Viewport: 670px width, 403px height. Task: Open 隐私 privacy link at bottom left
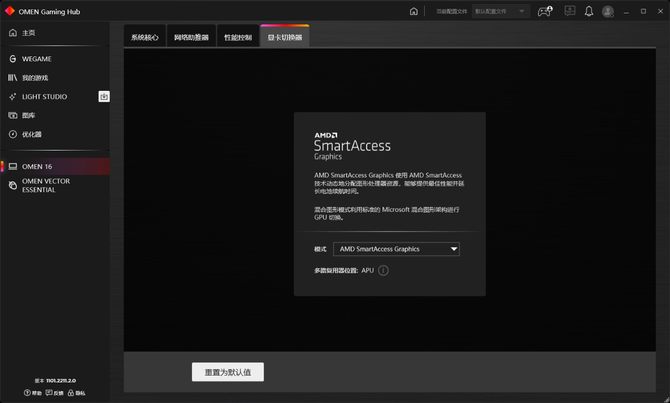pyautogui.click(x=76, y=393)
